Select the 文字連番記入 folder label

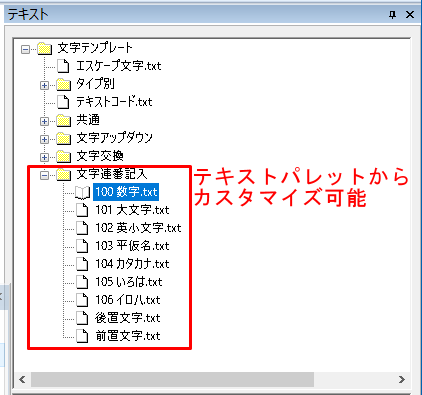click(112, 174)
